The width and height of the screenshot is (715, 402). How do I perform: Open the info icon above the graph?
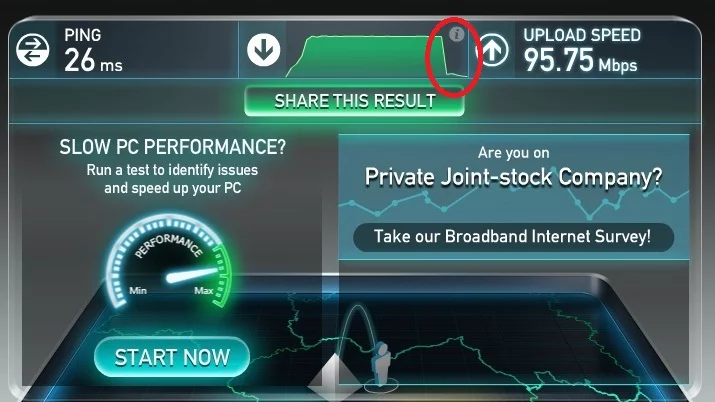pos(456,34)
